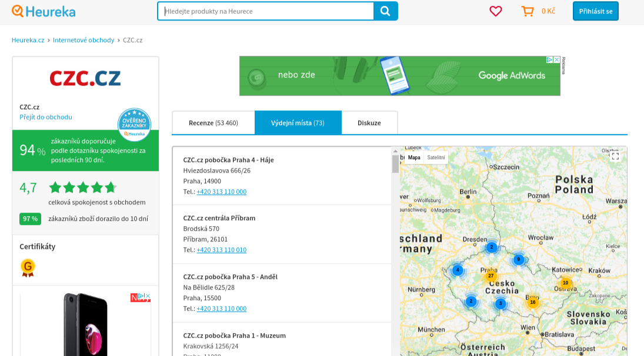Screen dimensions: 644x356
Task: Click 'Přejít do obchodu' link
Action: point(46,117)
